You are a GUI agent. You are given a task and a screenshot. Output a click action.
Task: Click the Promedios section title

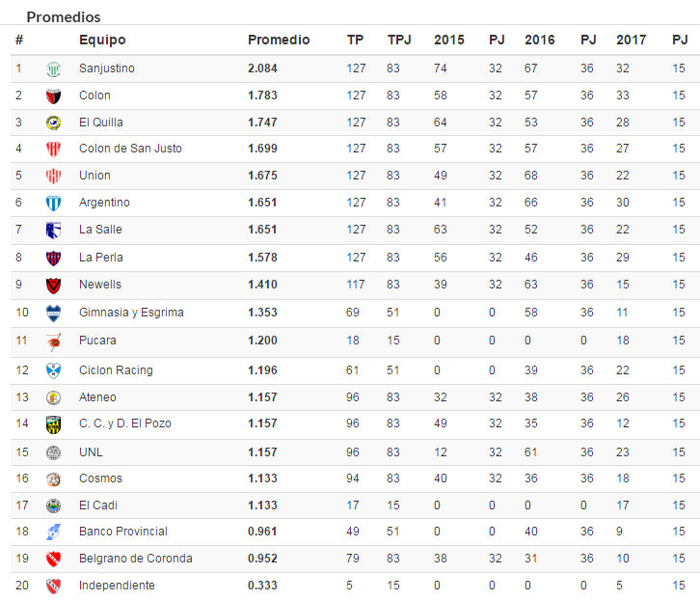[x=64, y=16]
